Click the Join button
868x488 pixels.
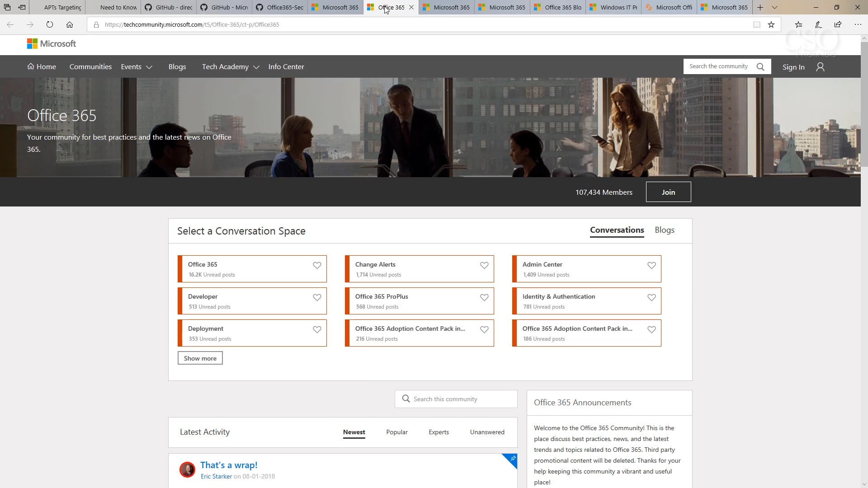coord(668,192)
